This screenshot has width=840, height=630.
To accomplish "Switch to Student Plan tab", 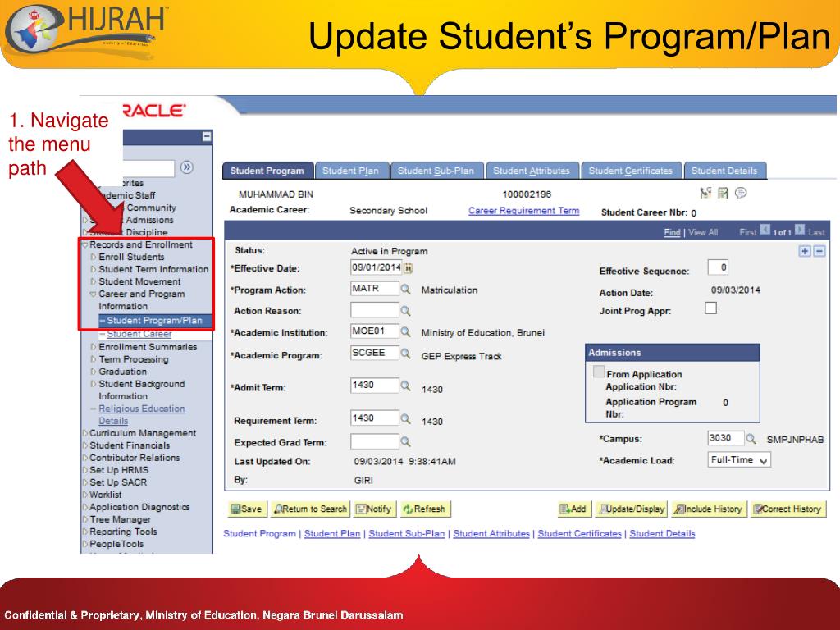I will pos(351,171).
